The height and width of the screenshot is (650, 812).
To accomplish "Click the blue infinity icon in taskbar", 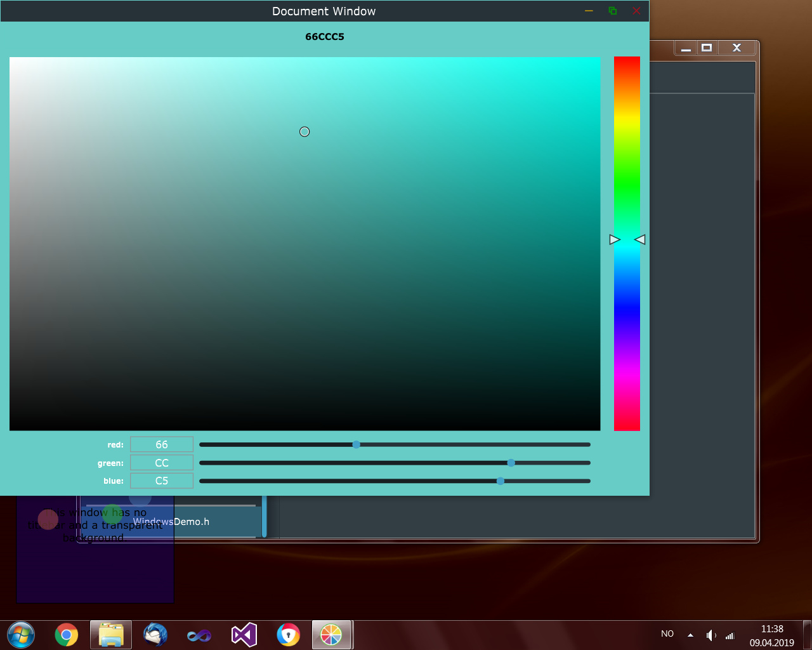I will (x=199, y=635).
